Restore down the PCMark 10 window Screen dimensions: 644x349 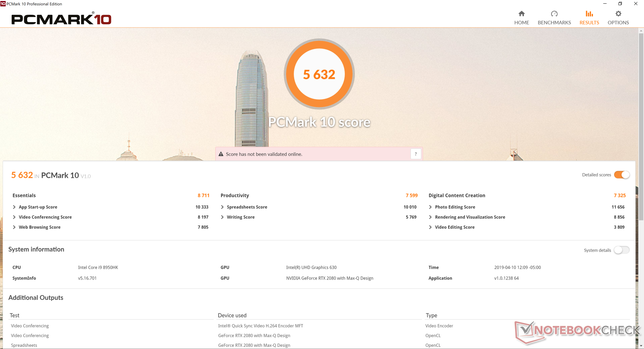pos(620,4)
